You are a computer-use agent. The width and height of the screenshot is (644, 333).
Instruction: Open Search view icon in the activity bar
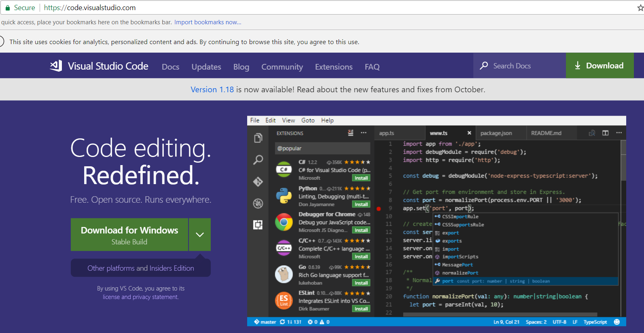point(258,160)
